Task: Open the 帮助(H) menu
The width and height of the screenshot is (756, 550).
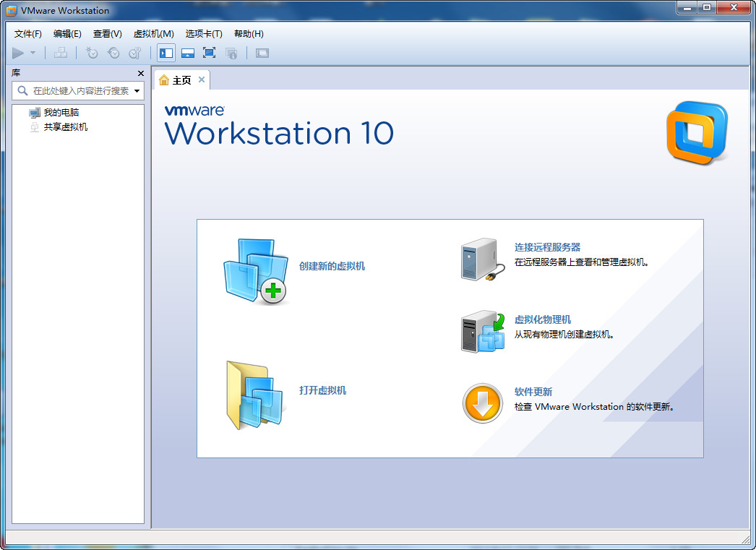Action: pos(249,34)
